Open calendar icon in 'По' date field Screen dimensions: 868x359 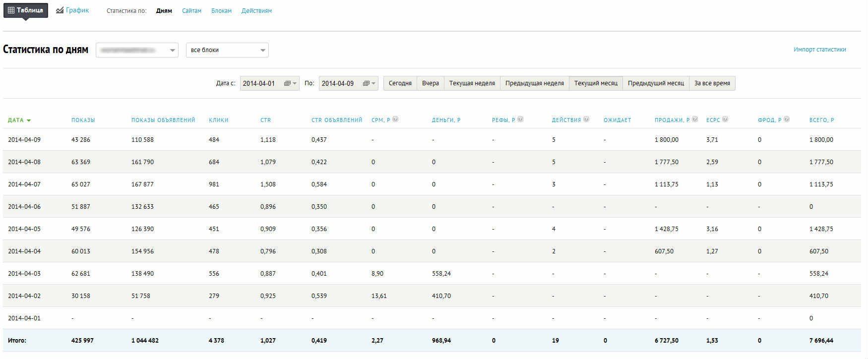tap(366, 83)
